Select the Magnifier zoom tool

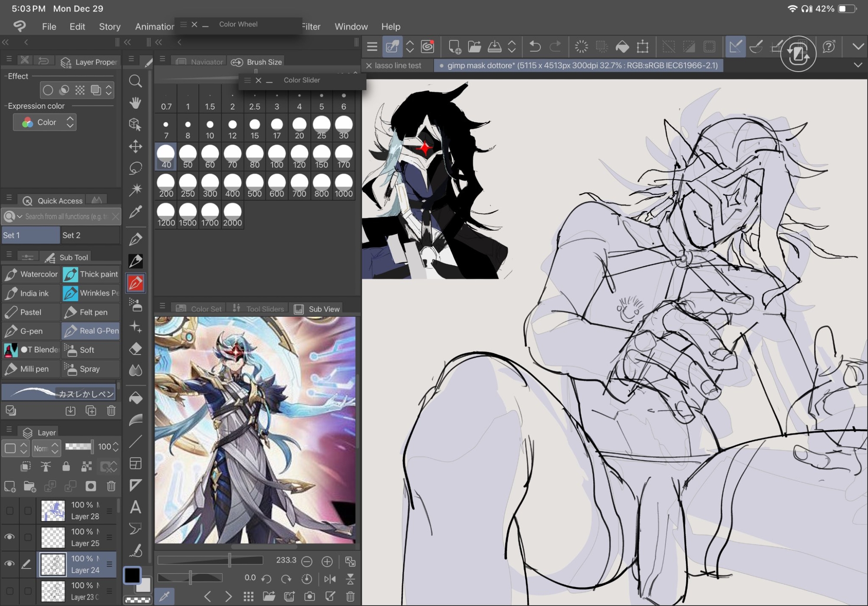(135, 81)
